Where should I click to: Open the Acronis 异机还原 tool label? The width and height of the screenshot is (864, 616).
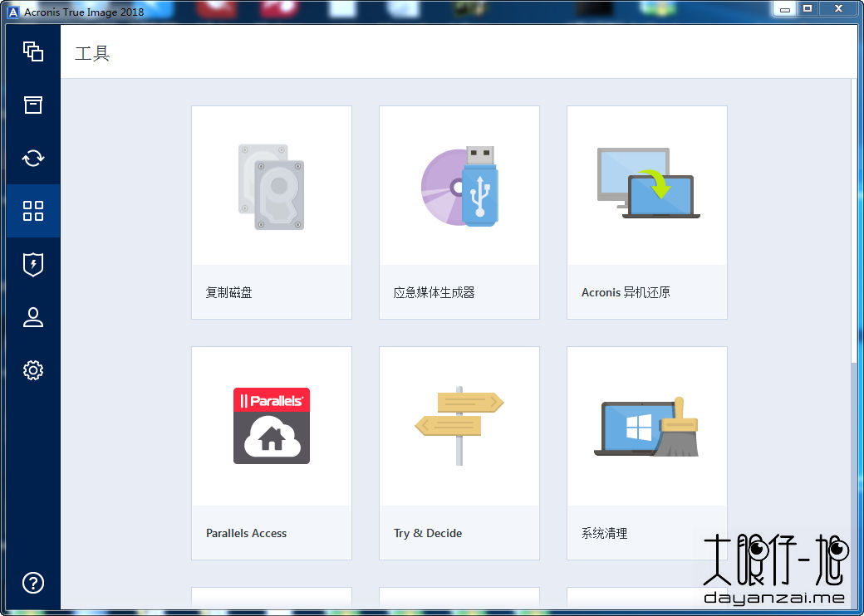626,292
